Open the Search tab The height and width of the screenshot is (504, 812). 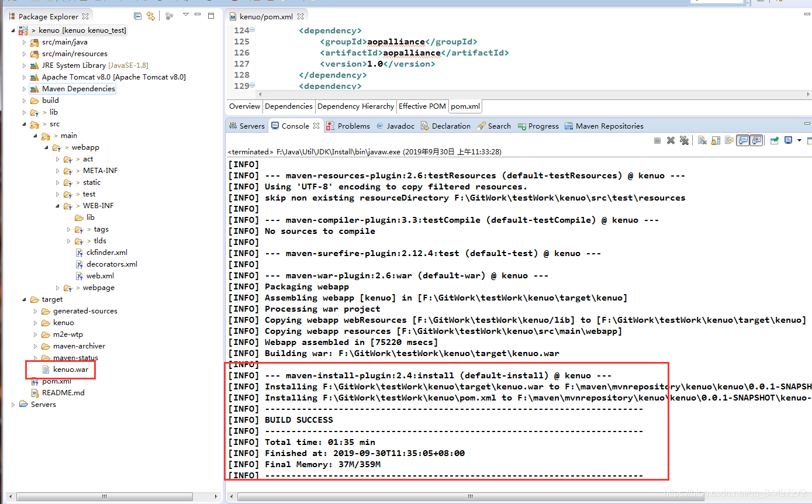[x=494, y=126]
